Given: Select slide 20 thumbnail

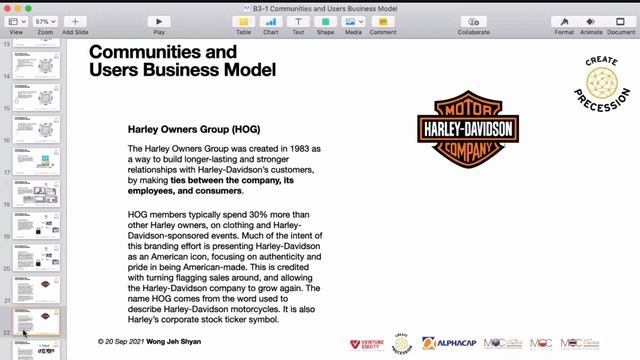Looking at the screenshot, I should [x=36, y=258].
